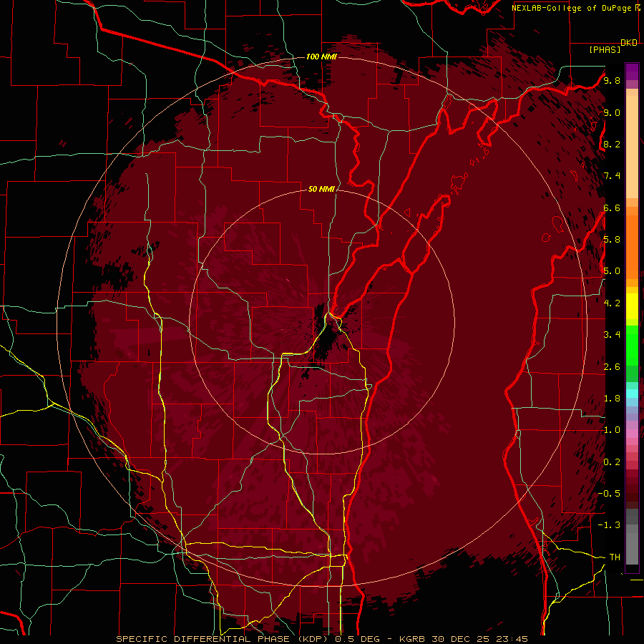The image size is (644, 644).
Task: Click the 0.2 scale value
Action: pos(612,462)
